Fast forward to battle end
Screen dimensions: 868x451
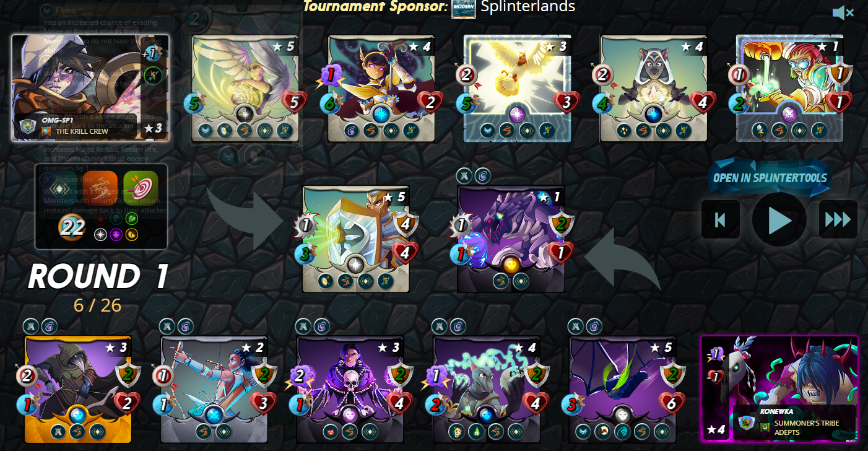pos(838,219)
